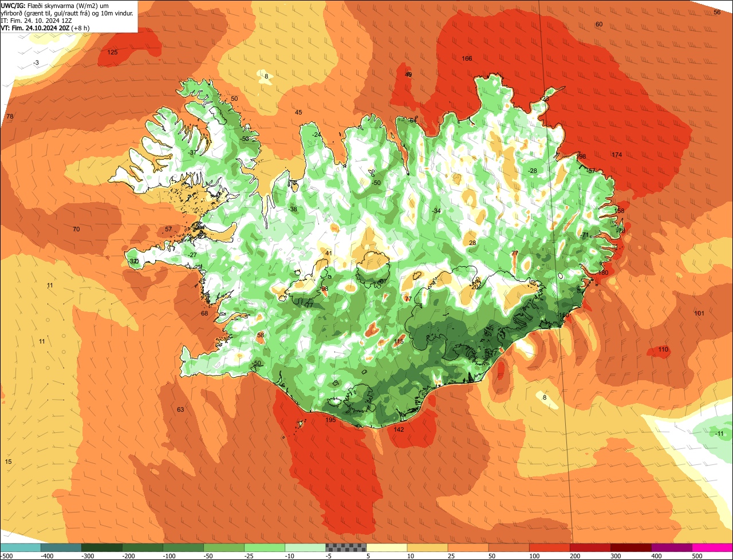Click the legend swatch between -100 and -50
Image resolution: width=733 pixels, height=560 pixels.
(183, 547)
